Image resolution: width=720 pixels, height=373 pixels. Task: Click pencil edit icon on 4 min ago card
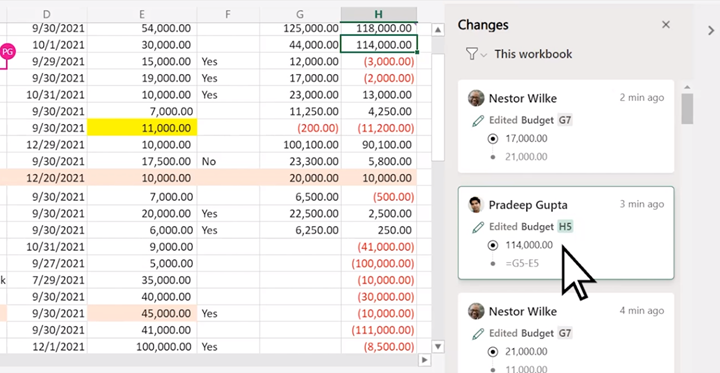click(x=478, y=334)
